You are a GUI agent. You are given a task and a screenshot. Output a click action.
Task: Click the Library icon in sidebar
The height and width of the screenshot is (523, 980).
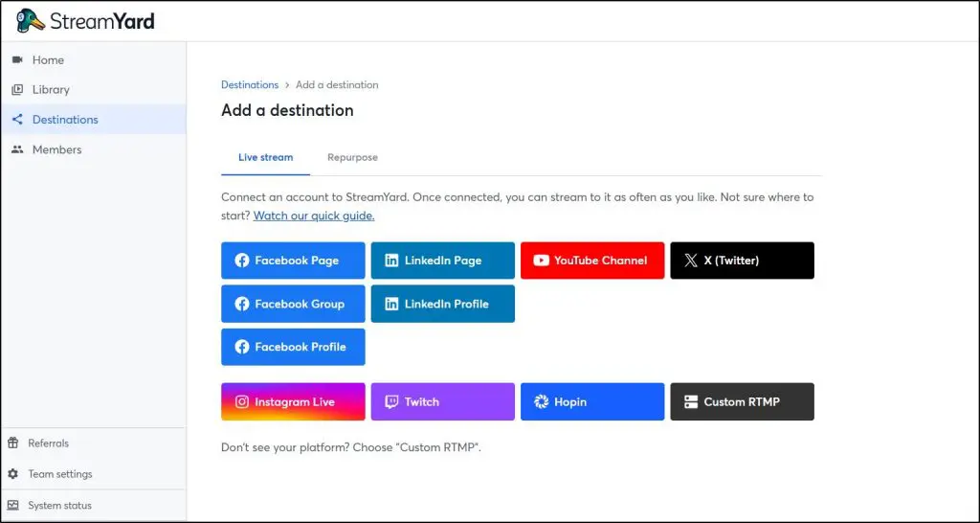click(16, 89)
